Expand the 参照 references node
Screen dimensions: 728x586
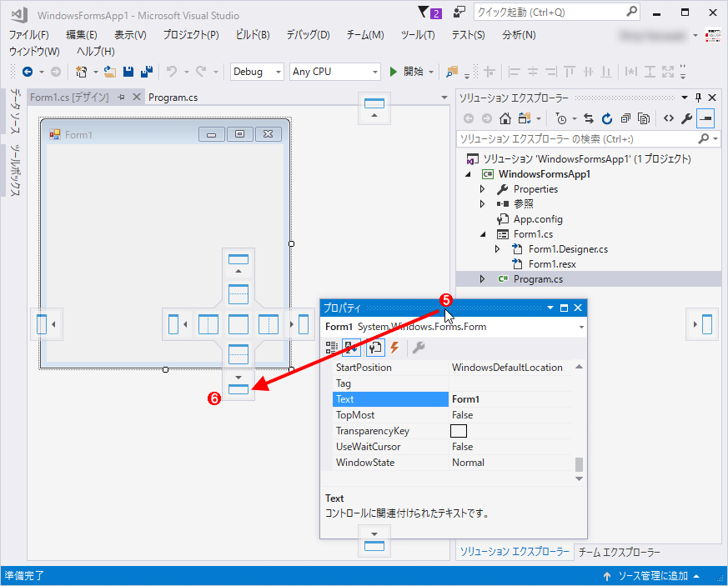point(482,203)
